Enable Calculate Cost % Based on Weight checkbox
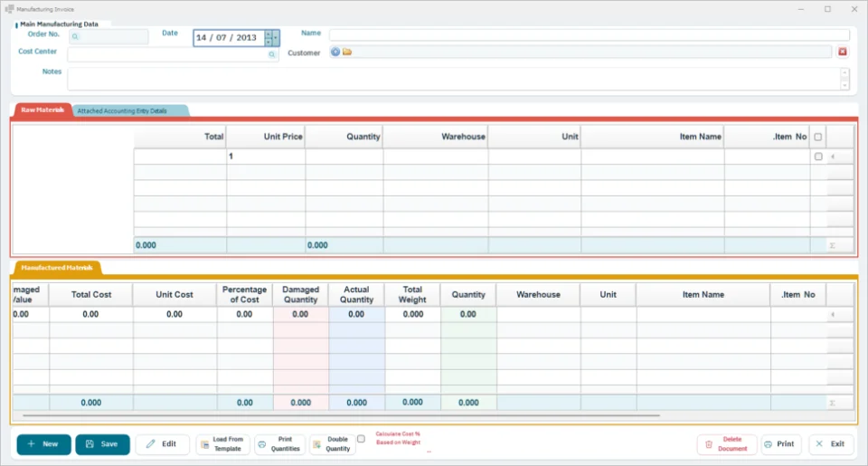The width and height of the screenshot is (868, 466). tap(361, 439)
